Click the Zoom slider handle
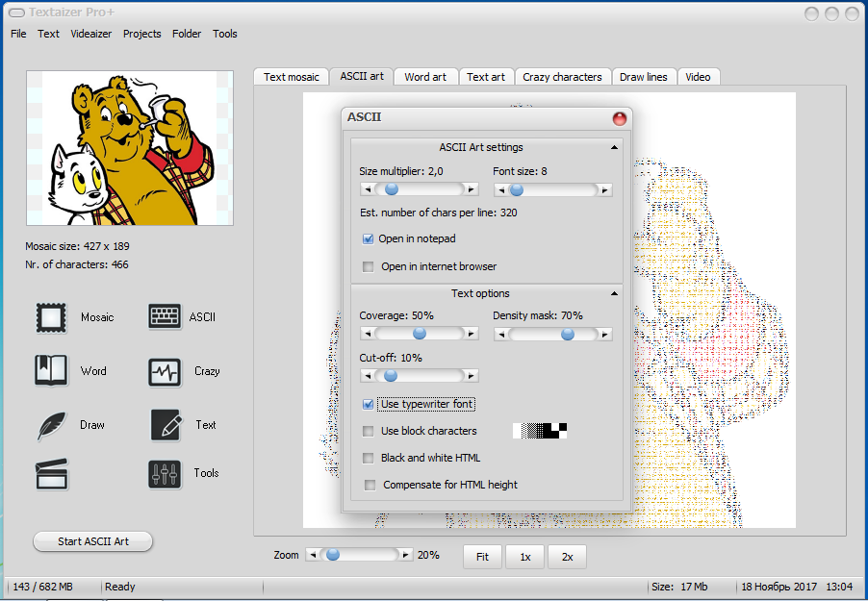 (x=333, y=555)
